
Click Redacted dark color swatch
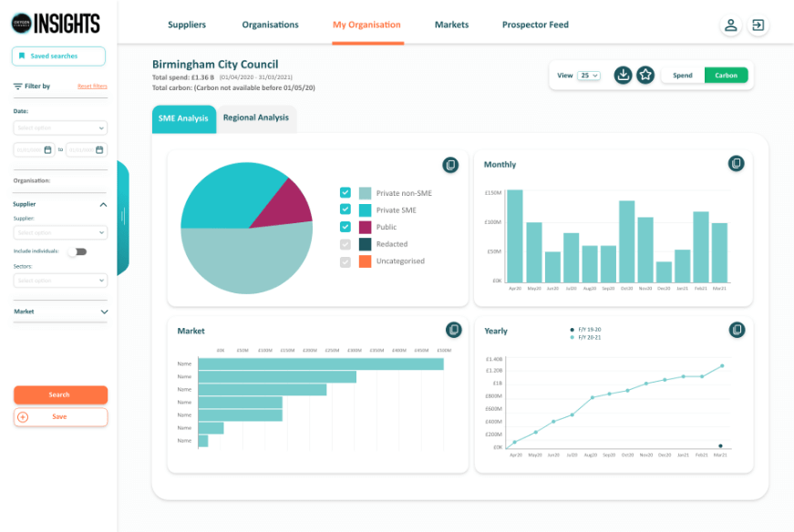coord(366,244)
